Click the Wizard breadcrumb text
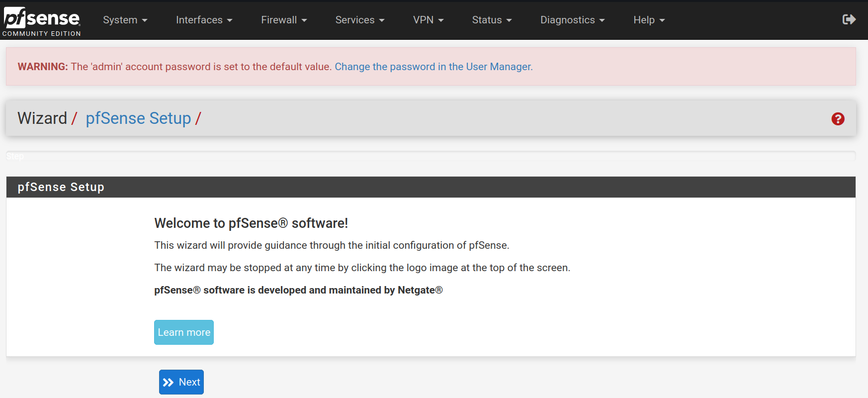Screen dimensions: 868x398 (42, 118)
